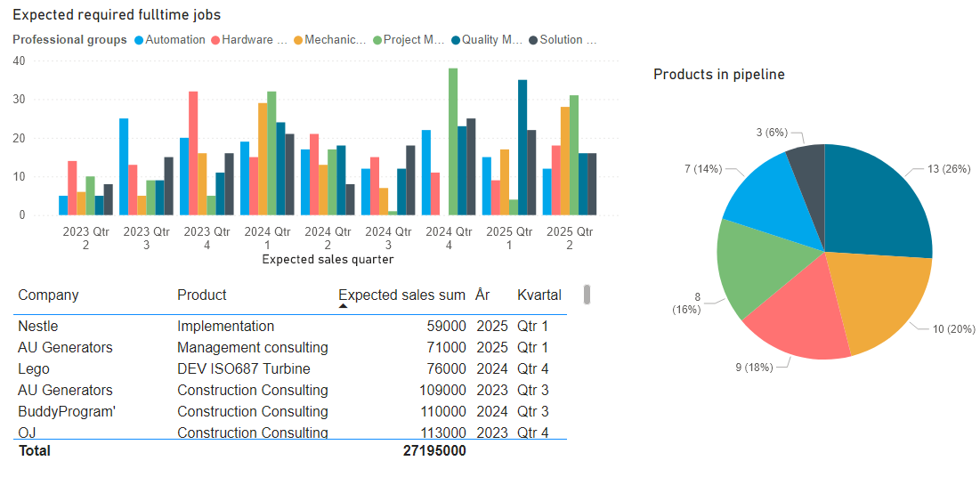Click the 59000 sales value
Screen dimensions: 980x477
click(447, 327)
